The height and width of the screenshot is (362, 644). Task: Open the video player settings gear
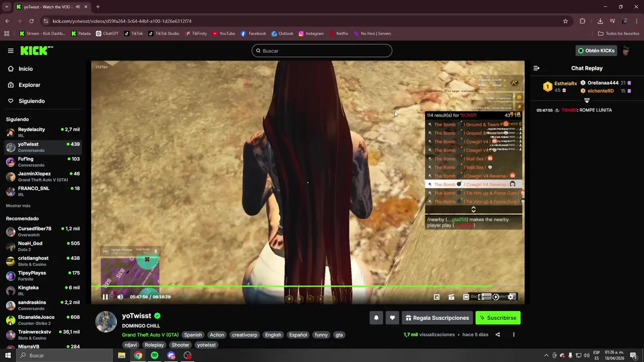[511, 297]
